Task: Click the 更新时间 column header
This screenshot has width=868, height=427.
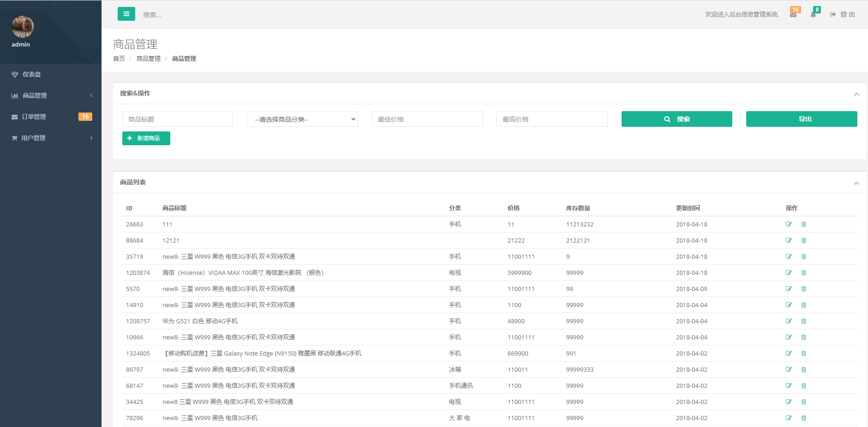Action: (x=688, y=208)
